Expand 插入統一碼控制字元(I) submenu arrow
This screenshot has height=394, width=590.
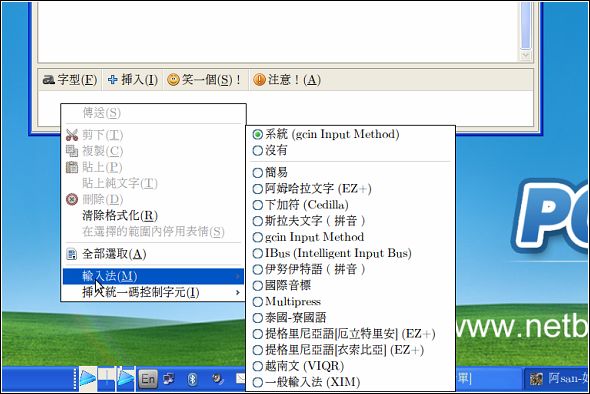[x=237, y=292]
